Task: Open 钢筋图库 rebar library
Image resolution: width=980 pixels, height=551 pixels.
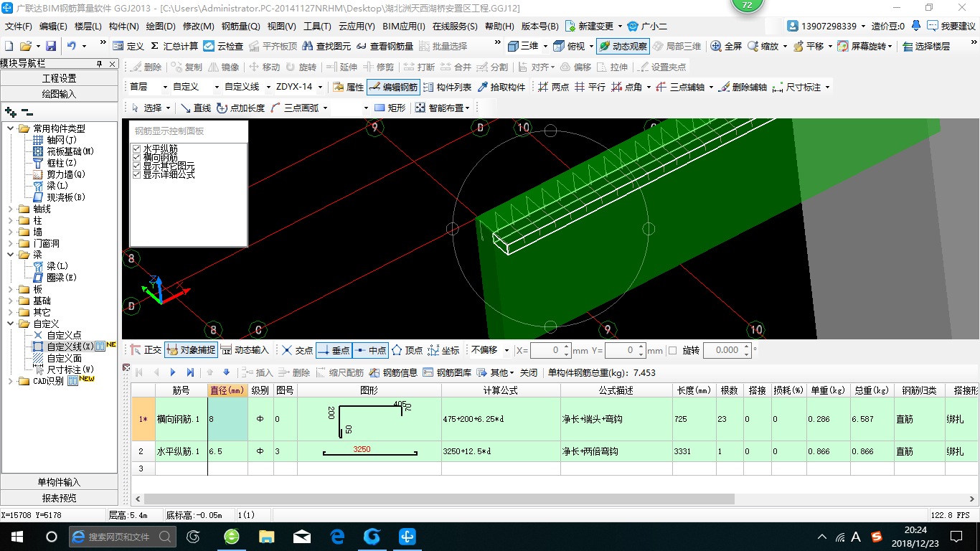Action: (448, 372)
